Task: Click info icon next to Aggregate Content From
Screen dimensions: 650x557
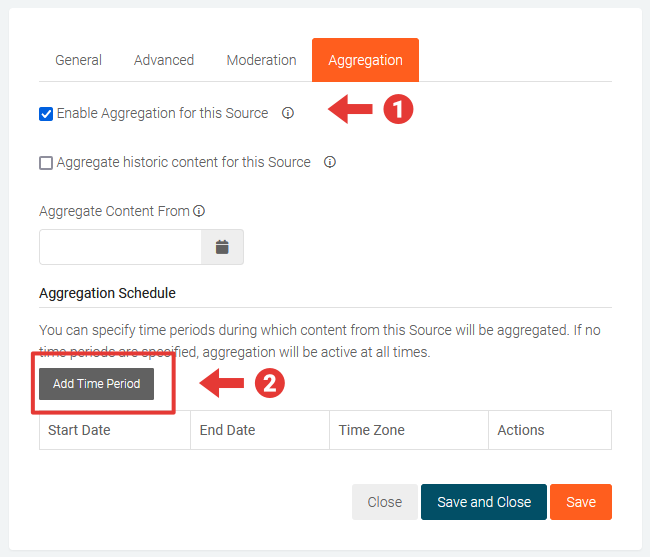Action: (x=199, y=211)
